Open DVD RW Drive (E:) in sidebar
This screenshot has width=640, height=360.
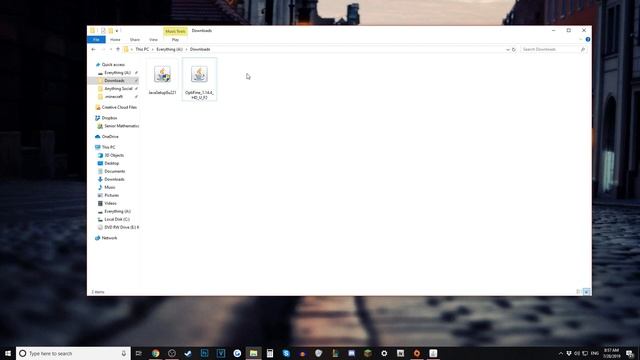coord(121,227)
